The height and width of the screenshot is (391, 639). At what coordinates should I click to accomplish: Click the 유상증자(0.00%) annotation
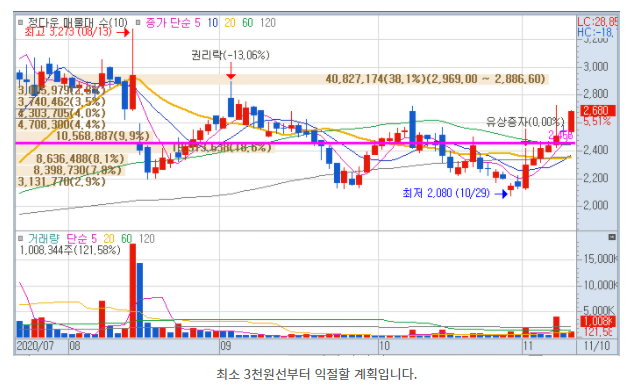coord(525,121)
